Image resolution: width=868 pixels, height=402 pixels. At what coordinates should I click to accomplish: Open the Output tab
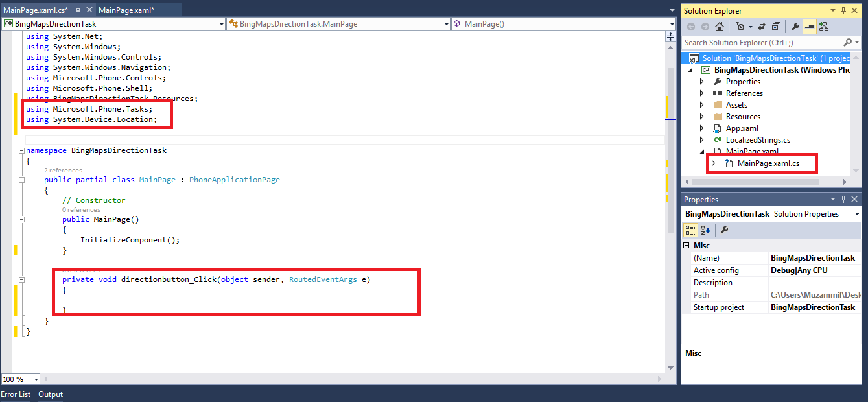click(x=51, y=394)
